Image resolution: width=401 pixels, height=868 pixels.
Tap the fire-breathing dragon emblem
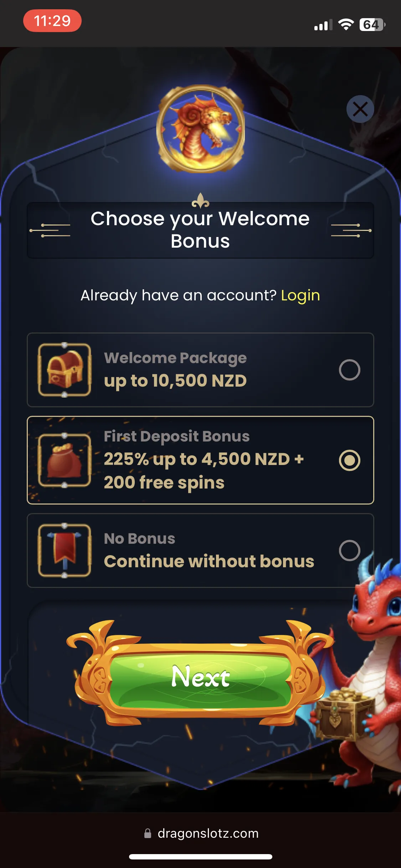click(x=201, y=129)
